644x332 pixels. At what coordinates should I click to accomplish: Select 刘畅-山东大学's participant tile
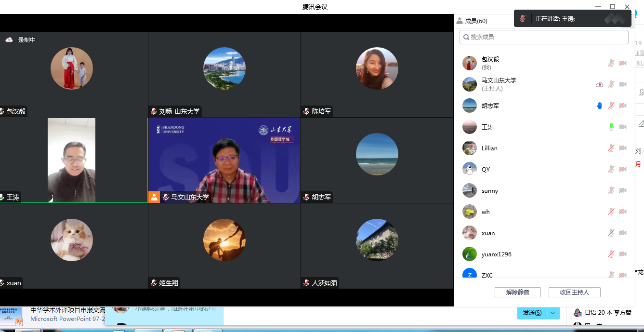pos(224,74)
